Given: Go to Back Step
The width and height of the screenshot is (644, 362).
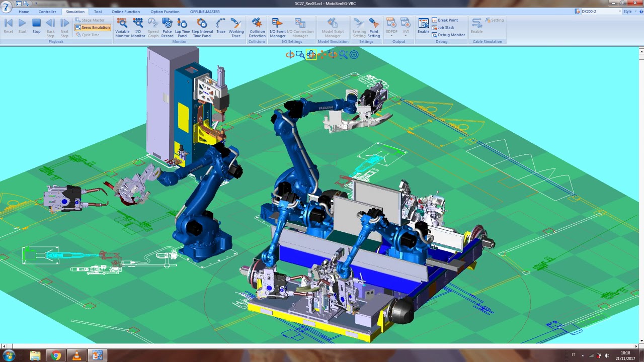Looking at the screenshot, I should pos(50,28).
